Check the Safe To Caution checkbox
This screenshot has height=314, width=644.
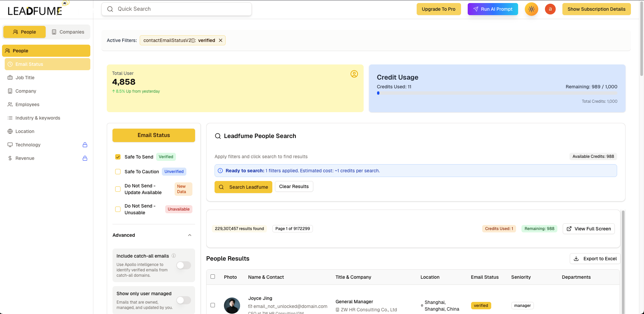click(x=118, y=172)
